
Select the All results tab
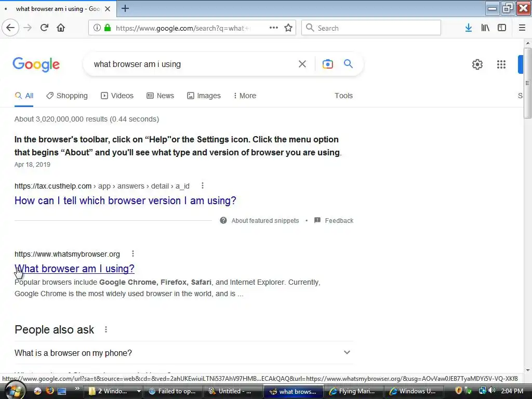(x=24, y=96)
